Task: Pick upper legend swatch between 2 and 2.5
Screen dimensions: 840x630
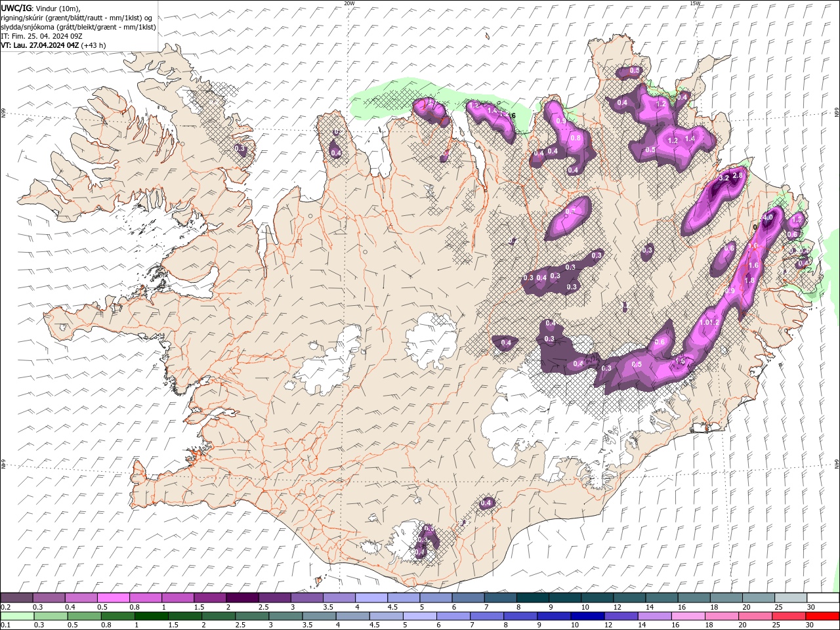Action: 241,598
